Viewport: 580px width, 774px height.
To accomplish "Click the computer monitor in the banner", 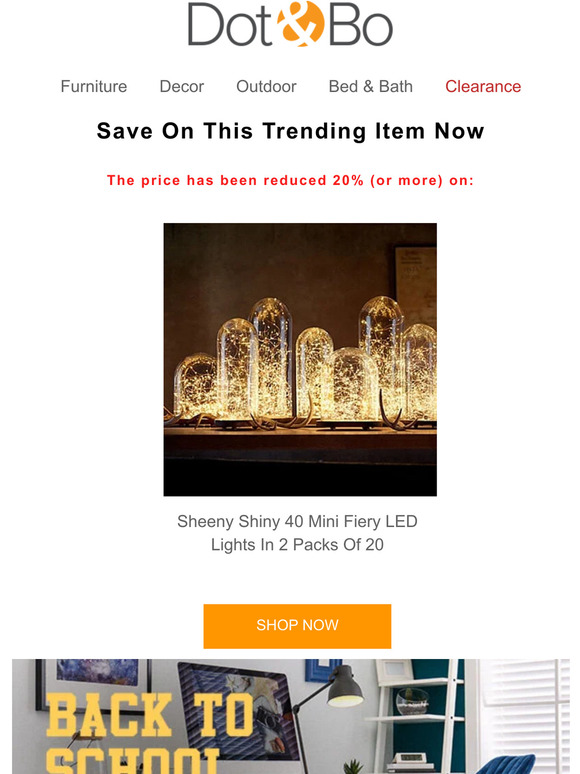I will coord(237,711).
